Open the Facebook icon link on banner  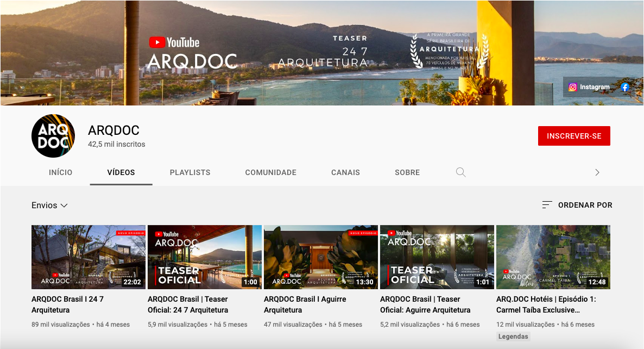click(x=625, y=87)
